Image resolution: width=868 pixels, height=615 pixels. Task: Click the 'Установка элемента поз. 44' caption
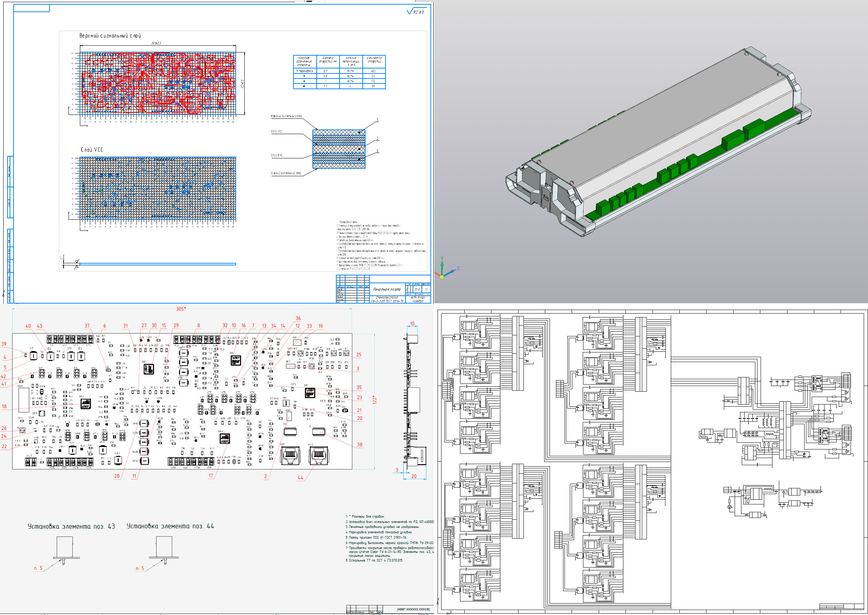pyautogui.click(x=170, y=526)
